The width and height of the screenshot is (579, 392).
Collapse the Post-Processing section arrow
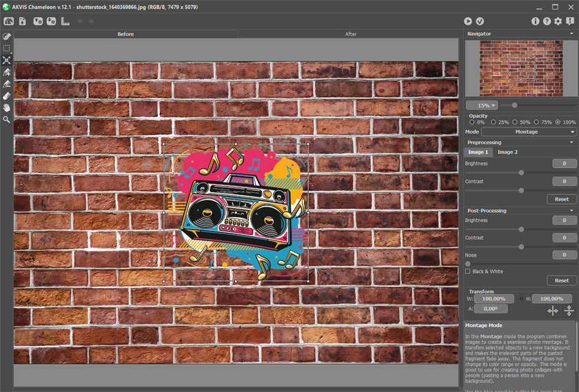coord(571,210)
